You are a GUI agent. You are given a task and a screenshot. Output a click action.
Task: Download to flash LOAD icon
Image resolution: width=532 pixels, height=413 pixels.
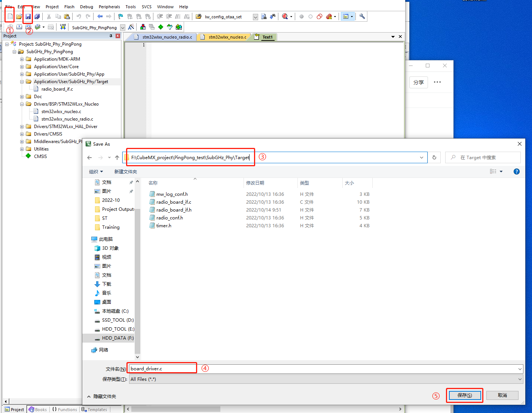click(x=63, y=27)
